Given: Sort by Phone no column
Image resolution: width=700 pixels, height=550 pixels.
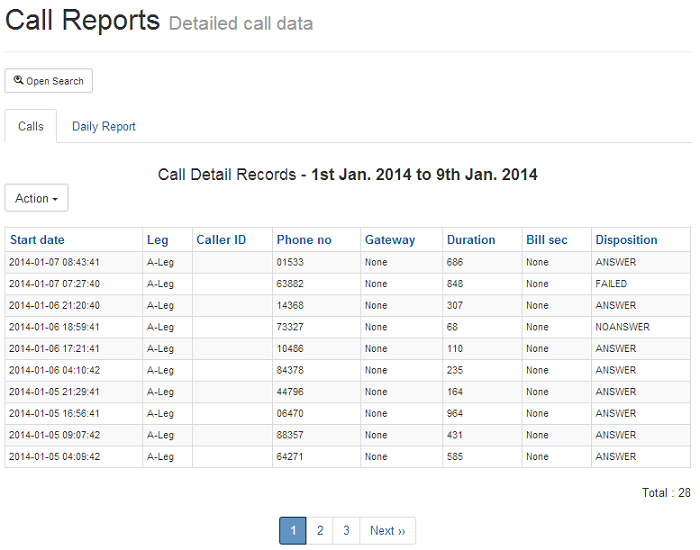Looking at the screenshot, I should pos(304,240).
